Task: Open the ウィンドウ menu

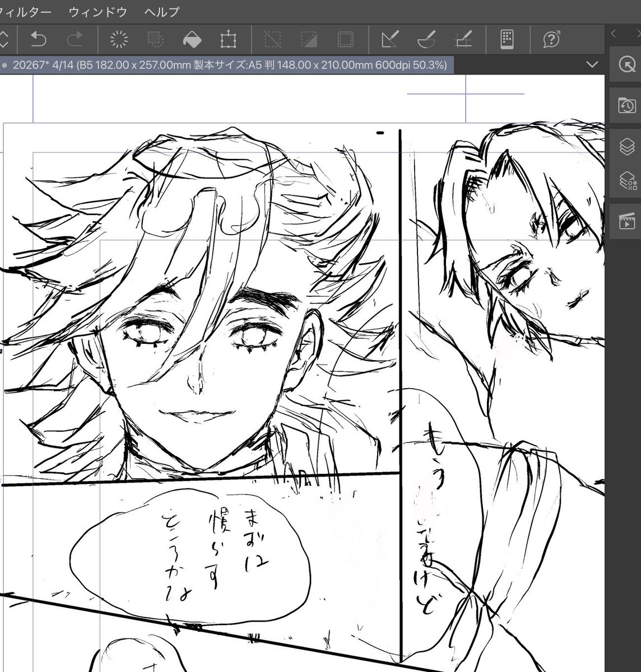Action: (x=97, y=11)
